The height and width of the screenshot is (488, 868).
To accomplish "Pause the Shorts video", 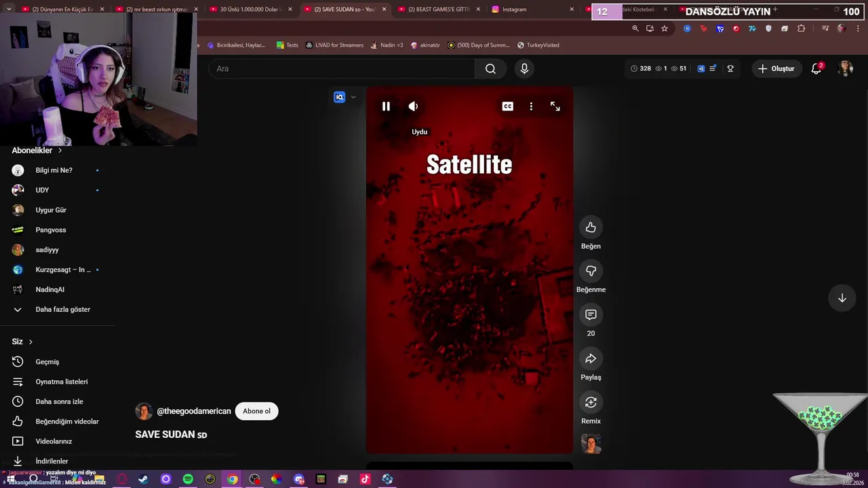I will [x=386, y=106].
